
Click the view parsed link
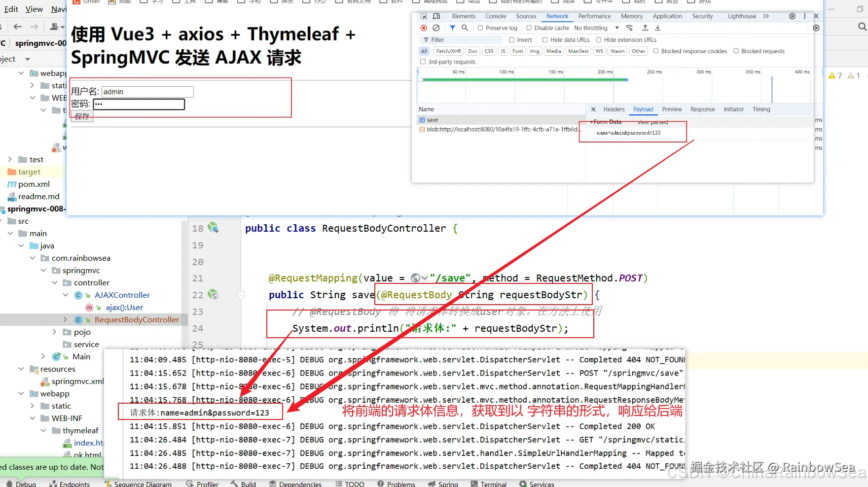pos(652,122)
